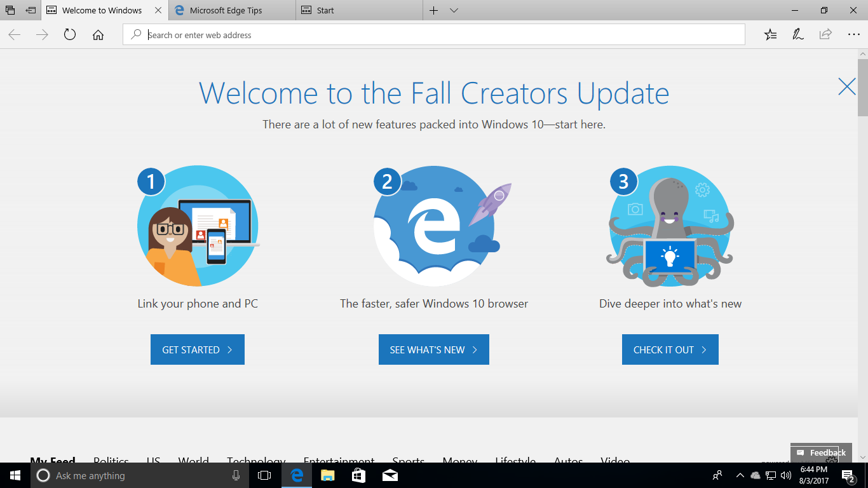
Task: Open Task View from taskbar
Action: [264, 475]
